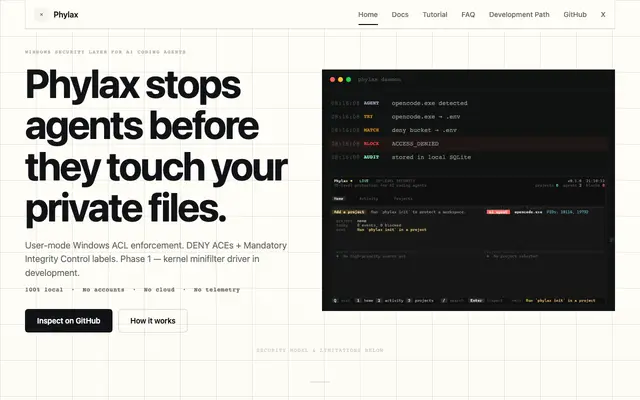The width and height of the screenshot is (640, 400).
Task: Click the AUDIT 'stored in local SQLite' log line
Action: coord(468,157)
